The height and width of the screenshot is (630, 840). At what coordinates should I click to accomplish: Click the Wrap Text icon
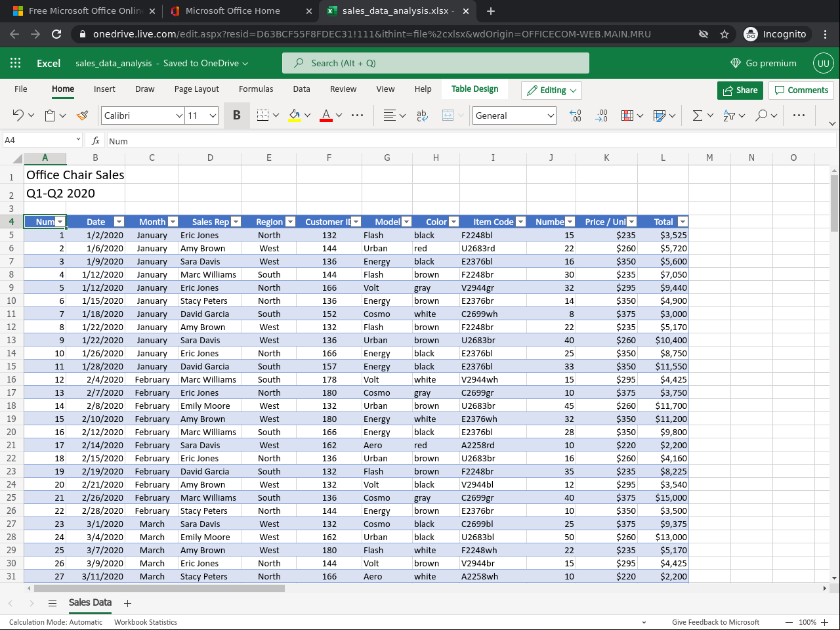[422, 115]
